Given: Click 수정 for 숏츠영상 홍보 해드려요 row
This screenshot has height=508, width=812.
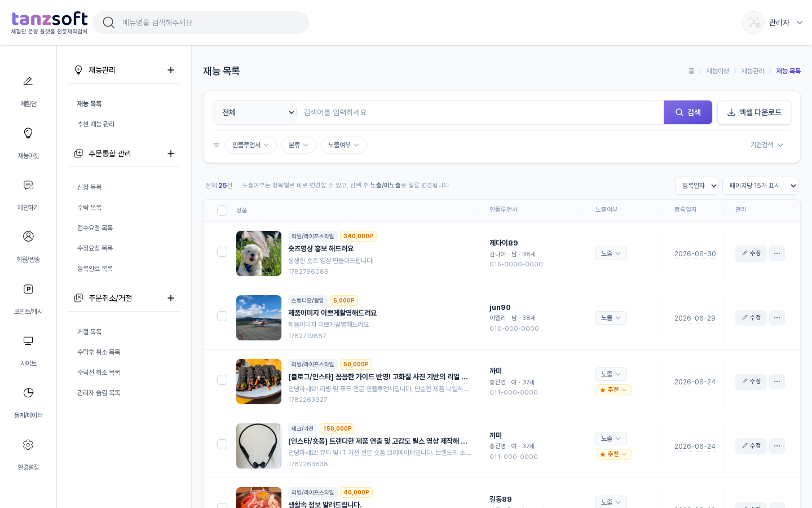Looking at the screenshot, I should coord(751,253).
